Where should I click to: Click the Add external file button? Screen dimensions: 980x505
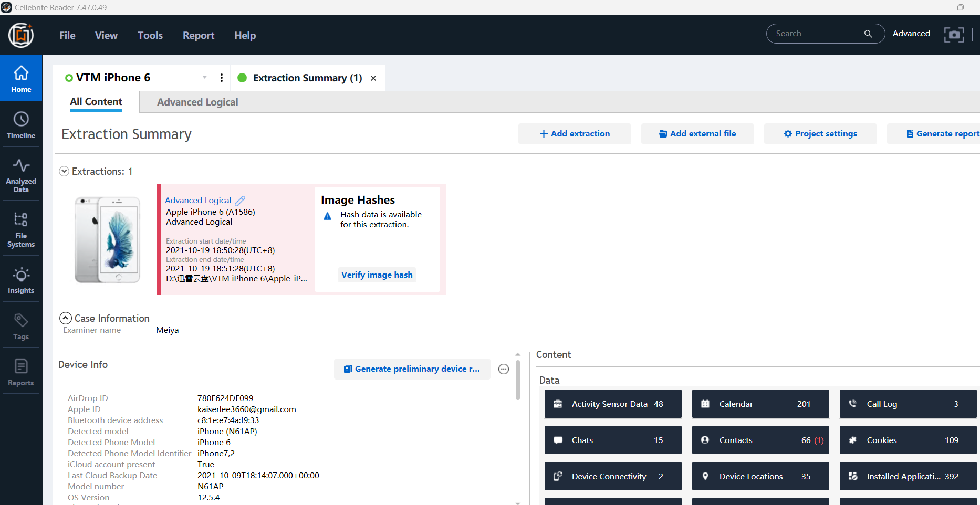[697, 134]
